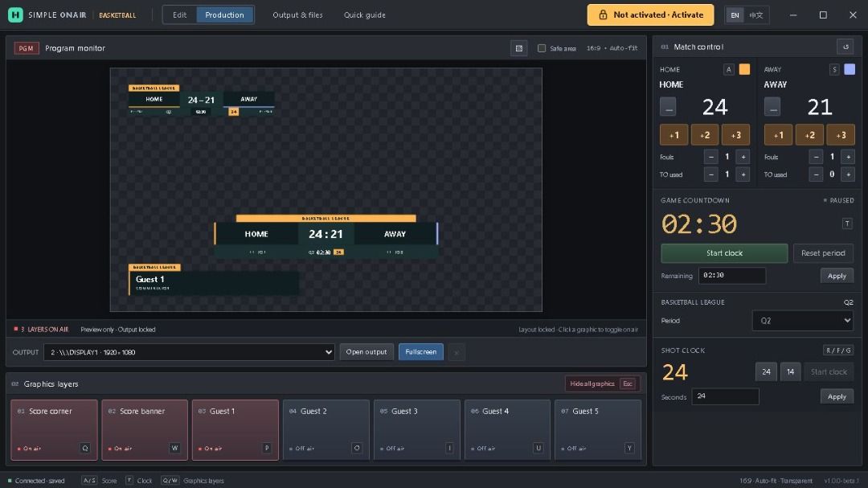Screen dimensions: 868x488
Task: Decrease the AWAY score with the minus button
Action: click(772, 106)
